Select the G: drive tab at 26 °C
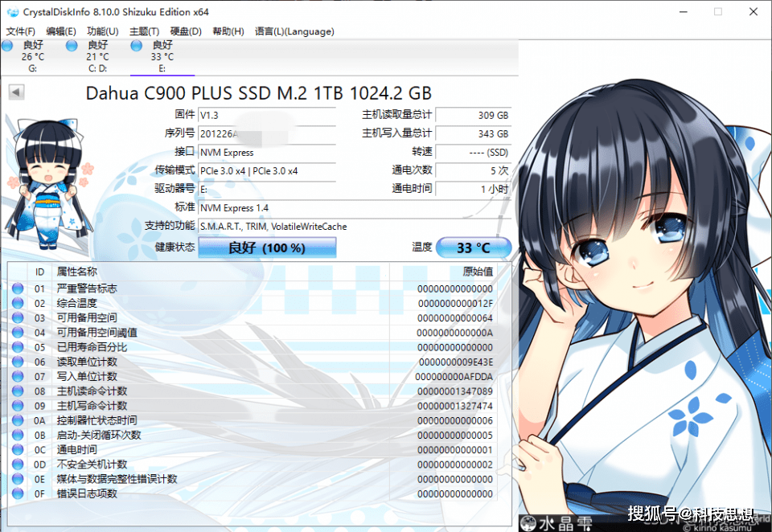 pyautogui.click(x=32, y=56)
